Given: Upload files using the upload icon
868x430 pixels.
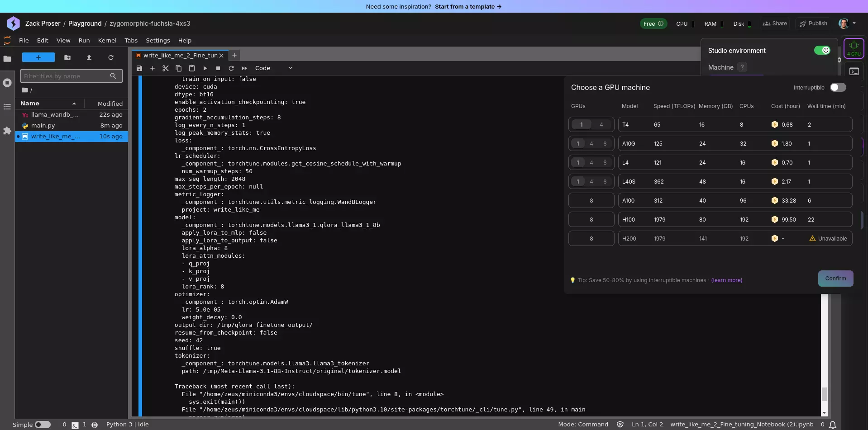Looking at the screenshot, I should click(x=89, y=57).
